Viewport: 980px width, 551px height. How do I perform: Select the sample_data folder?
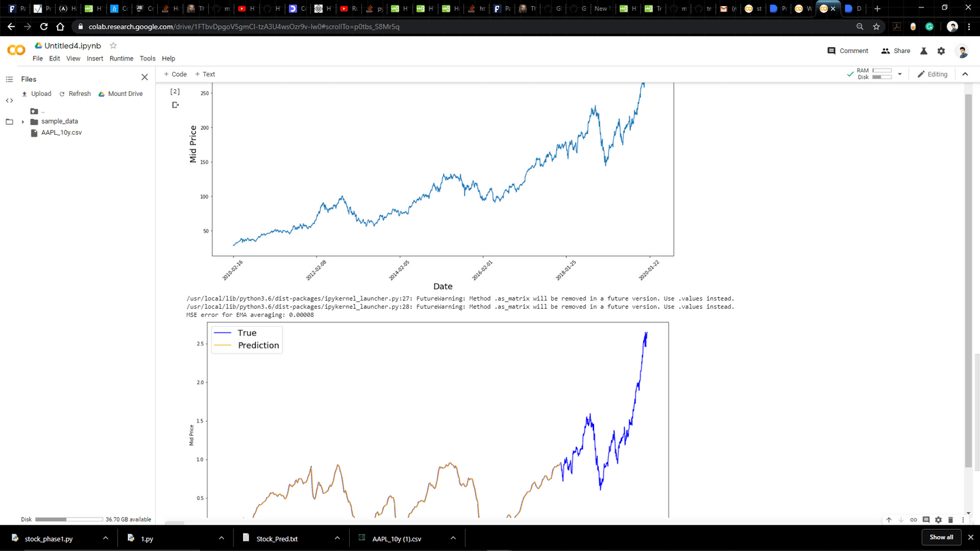59,122
